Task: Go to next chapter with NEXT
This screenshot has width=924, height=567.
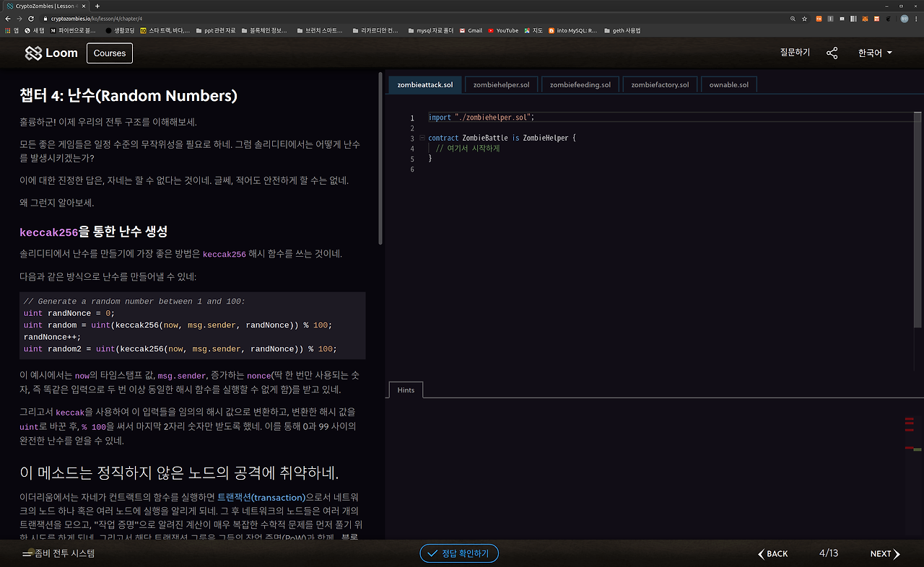Action: tap(885, 553)
